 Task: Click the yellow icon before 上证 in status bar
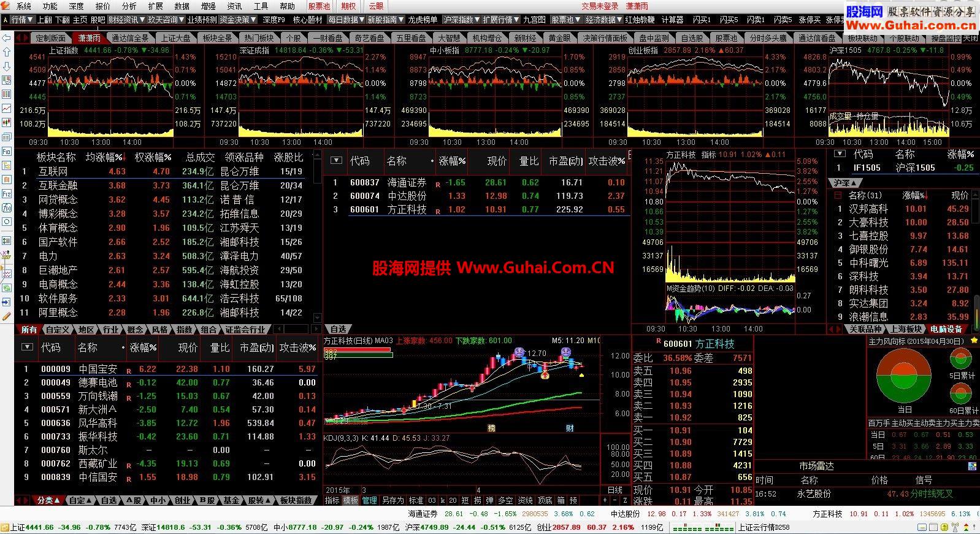(x=5, y=527)
